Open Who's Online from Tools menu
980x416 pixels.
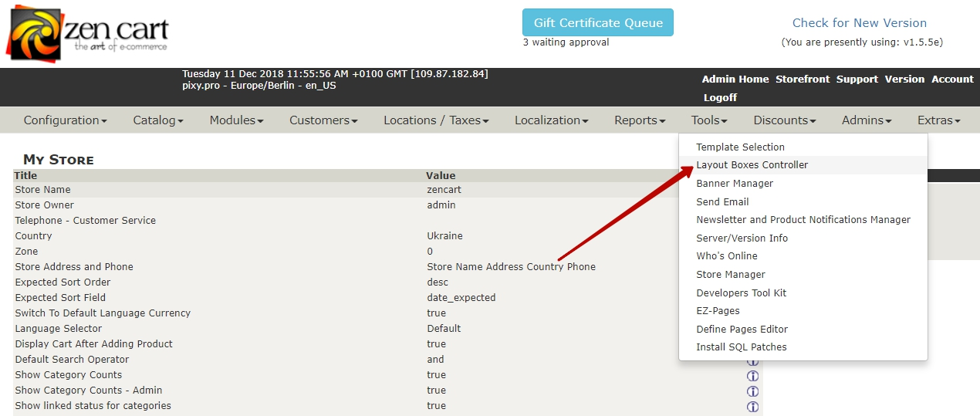pos(726,256)
